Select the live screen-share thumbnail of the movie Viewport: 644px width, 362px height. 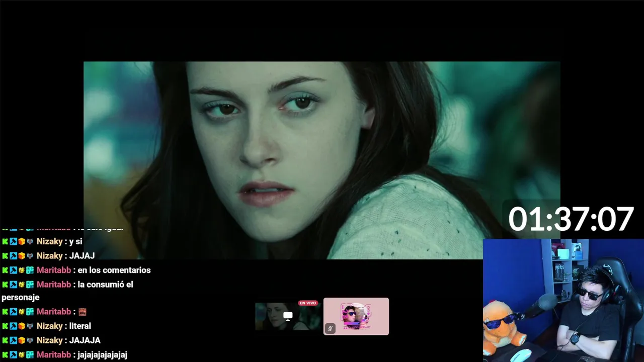(x=288, y=316)
